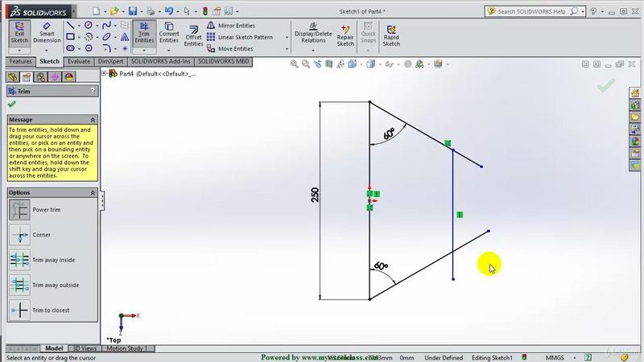Image resolution: width=644 pixels, height=362 pixels.
Task: Click the Exit Sketch button
Action: [x=19, y=33]
